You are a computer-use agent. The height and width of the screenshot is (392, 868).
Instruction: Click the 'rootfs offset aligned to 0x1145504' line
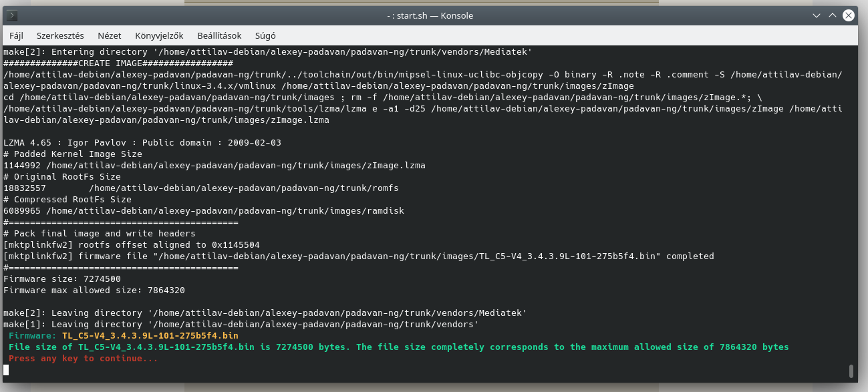tap(132, 244)
